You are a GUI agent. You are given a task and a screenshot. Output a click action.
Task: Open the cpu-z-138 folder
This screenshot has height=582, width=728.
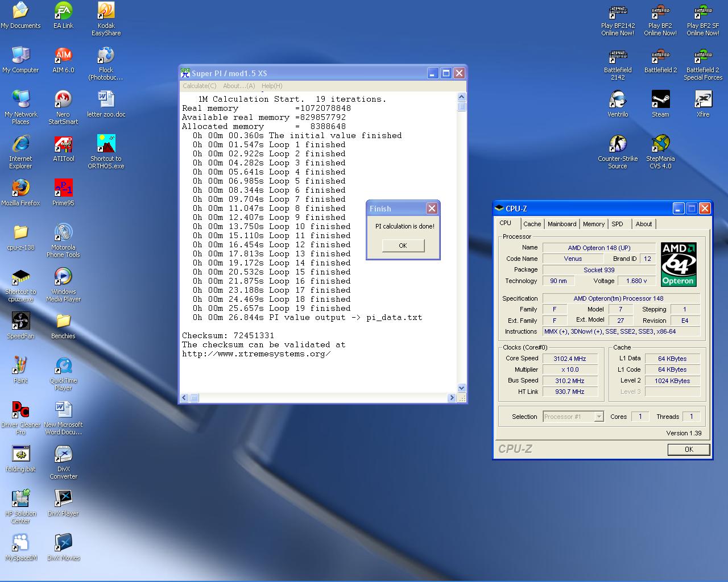coord(20,237)
